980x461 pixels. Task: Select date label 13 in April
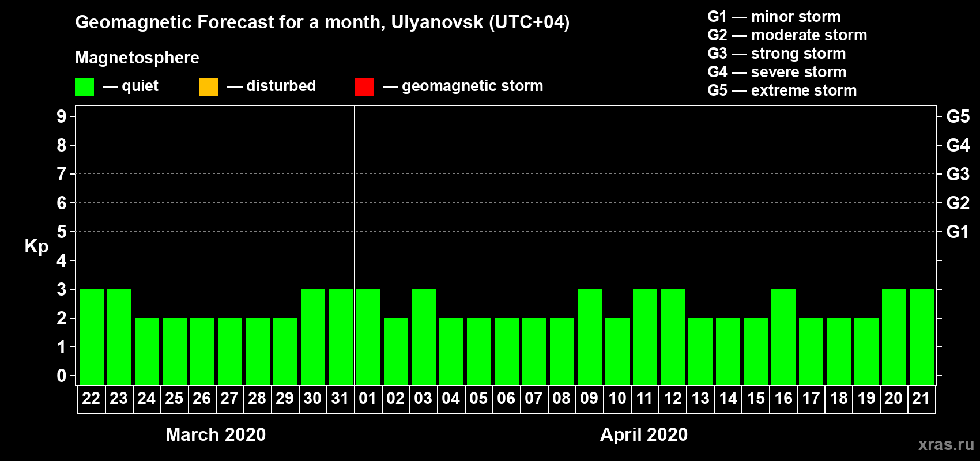pos(700,398)
